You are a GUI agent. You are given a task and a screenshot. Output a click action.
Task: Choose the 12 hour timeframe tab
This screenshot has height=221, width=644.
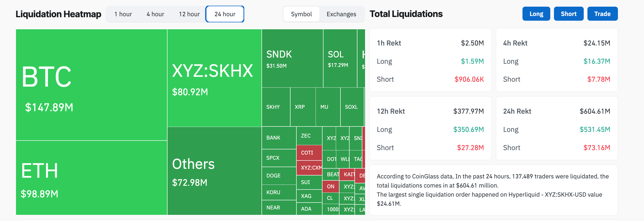tap(189, 14)
